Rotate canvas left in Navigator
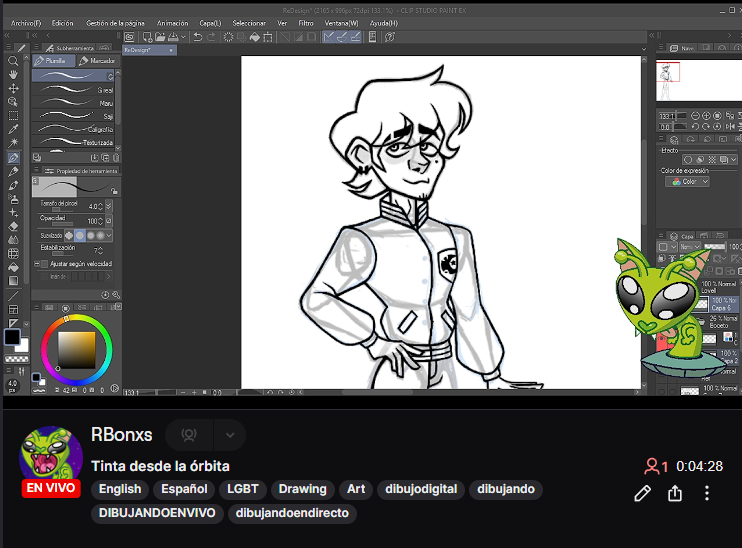 (695, 127)
